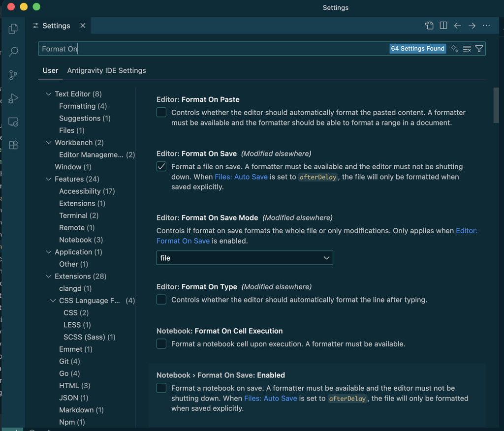Select LESS (1) tree item
Image resolution: width=504 pixels, height=431 pixels.
77,325
